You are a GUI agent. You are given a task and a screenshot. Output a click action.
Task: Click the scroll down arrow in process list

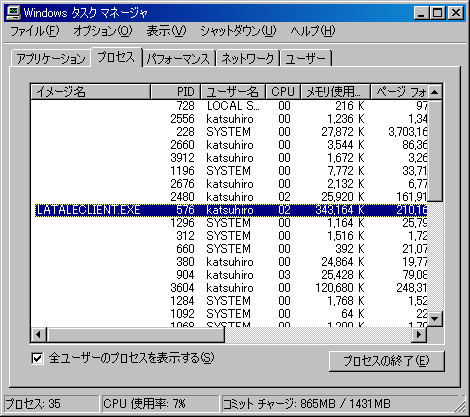[x=434, y=319]
